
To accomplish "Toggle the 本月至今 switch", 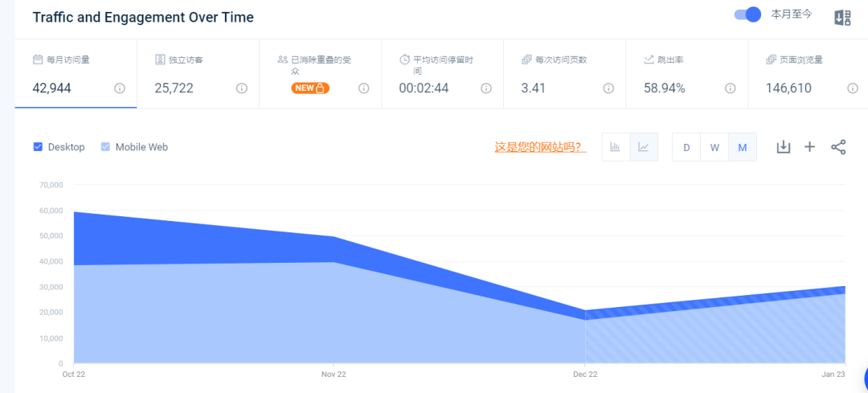I will click(747, 14).
